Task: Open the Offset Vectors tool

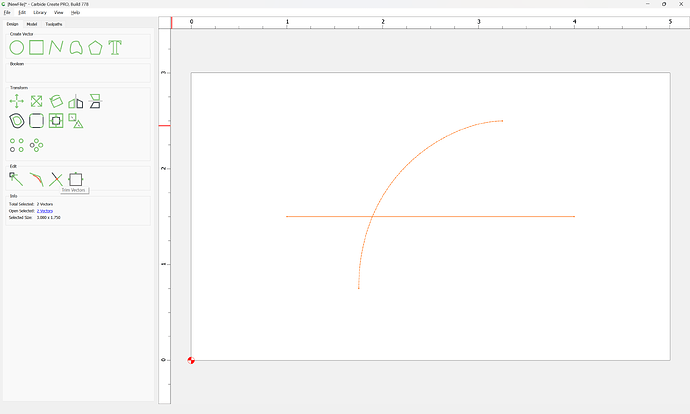Action: click(17, 121)
